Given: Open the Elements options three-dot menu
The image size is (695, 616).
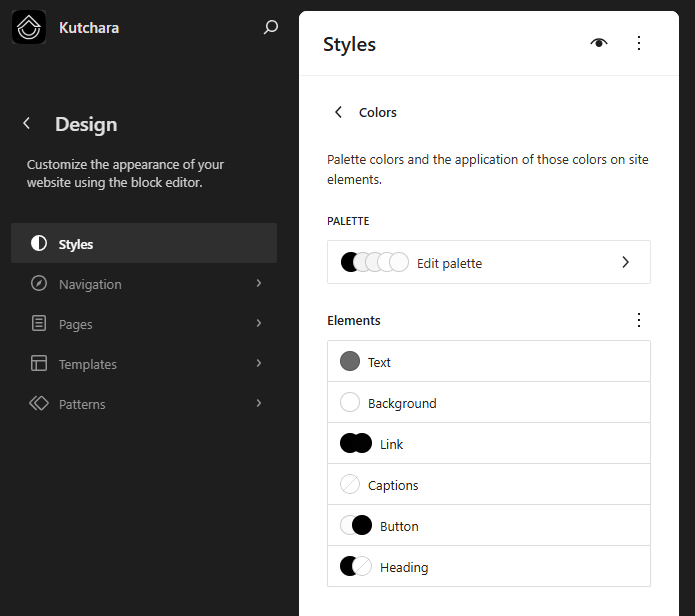Looking at the screenshot, I should point(639,320).
